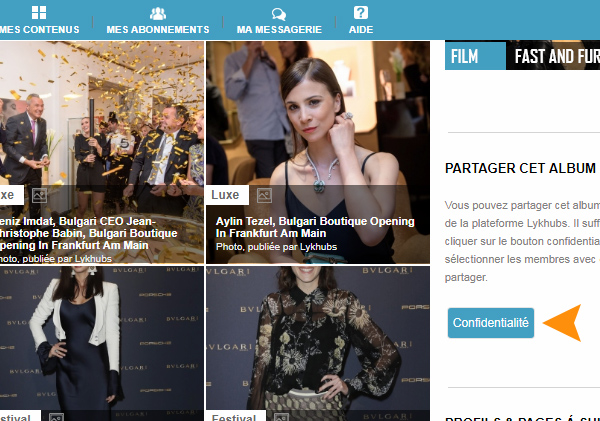600x421 pixels.
Task: Click the Aide question mark icon
Action: 360,13
